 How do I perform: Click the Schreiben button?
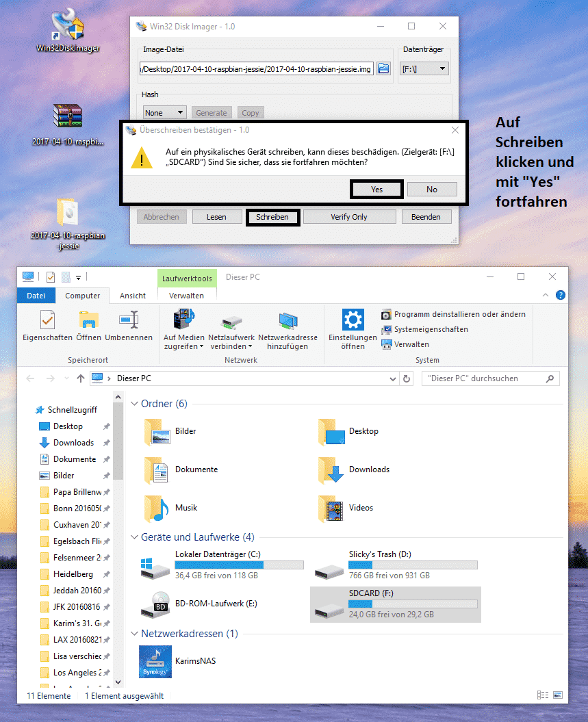[272, 217]
